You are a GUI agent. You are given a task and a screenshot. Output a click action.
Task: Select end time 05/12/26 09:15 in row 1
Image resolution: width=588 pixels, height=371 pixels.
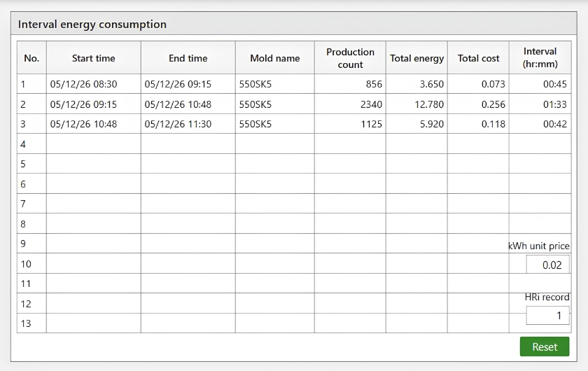(178, 84)
